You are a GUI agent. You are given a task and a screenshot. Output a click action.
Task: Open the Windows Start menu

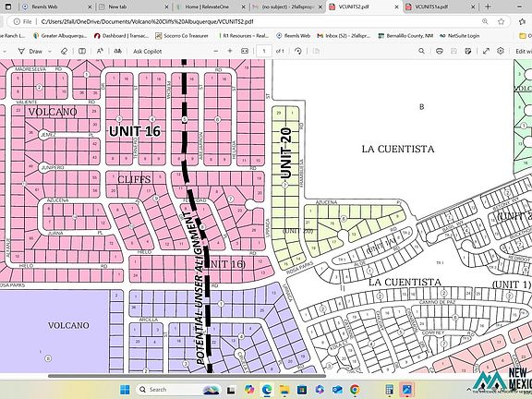pyautogui.click(x=125, y=390)
